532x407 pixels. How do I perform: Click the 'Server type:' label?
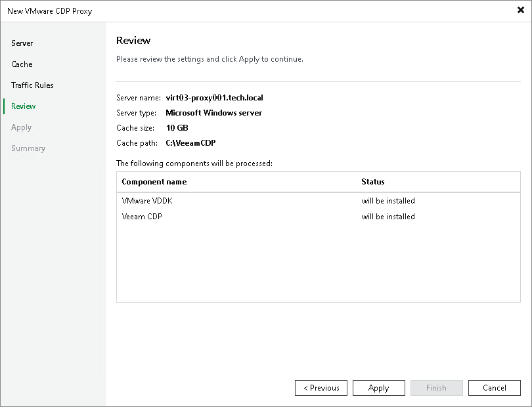point(137,113)
